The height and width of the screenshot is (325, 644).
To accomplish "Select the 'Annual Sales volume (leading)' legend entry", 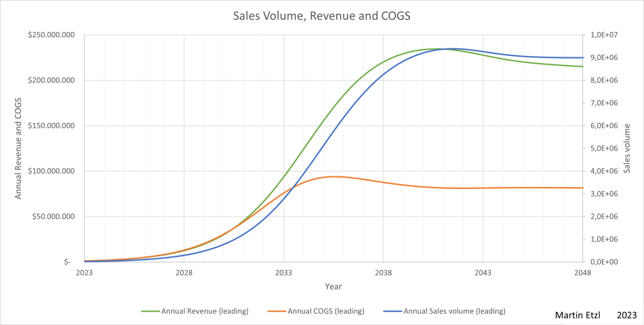I will click(454, 311).
